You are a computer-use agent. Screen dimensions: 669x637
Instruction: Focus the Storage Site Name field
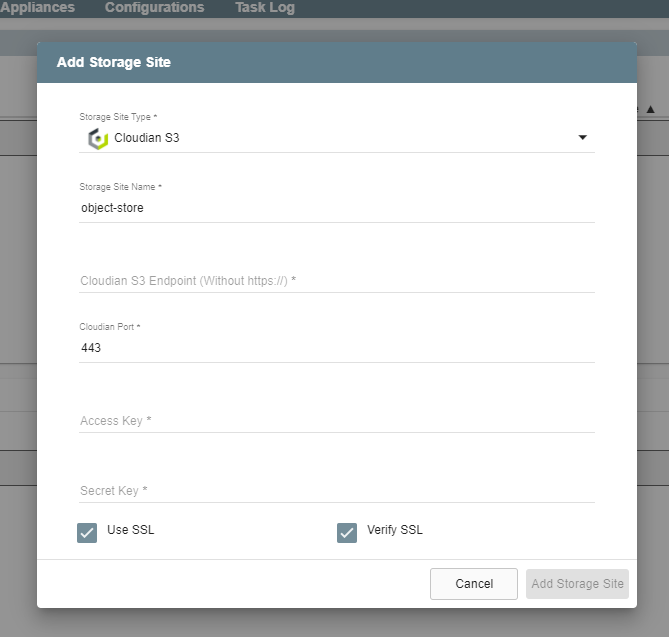336,208
